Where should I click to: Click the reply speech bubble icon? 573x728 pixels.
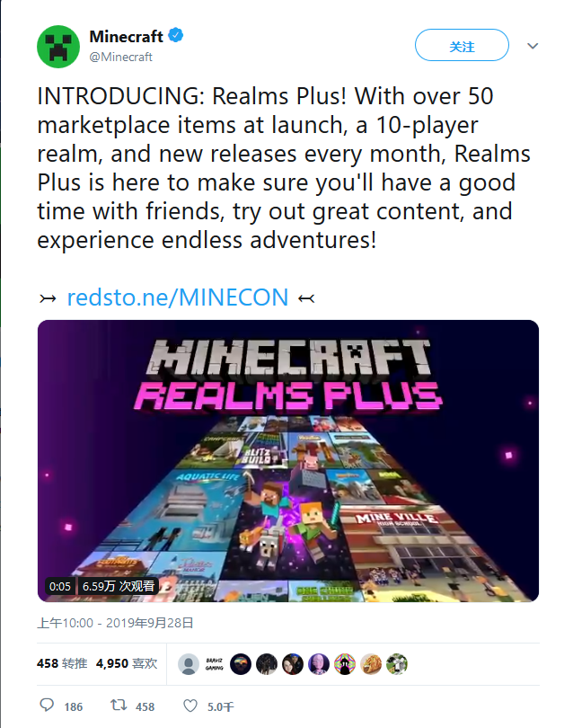pyautogui.click(x=47, y=706)
